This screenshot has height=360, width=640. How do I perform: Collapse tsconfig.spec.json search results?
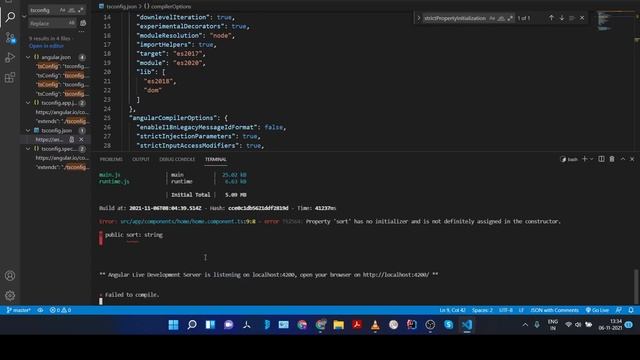tap(28, 149)
